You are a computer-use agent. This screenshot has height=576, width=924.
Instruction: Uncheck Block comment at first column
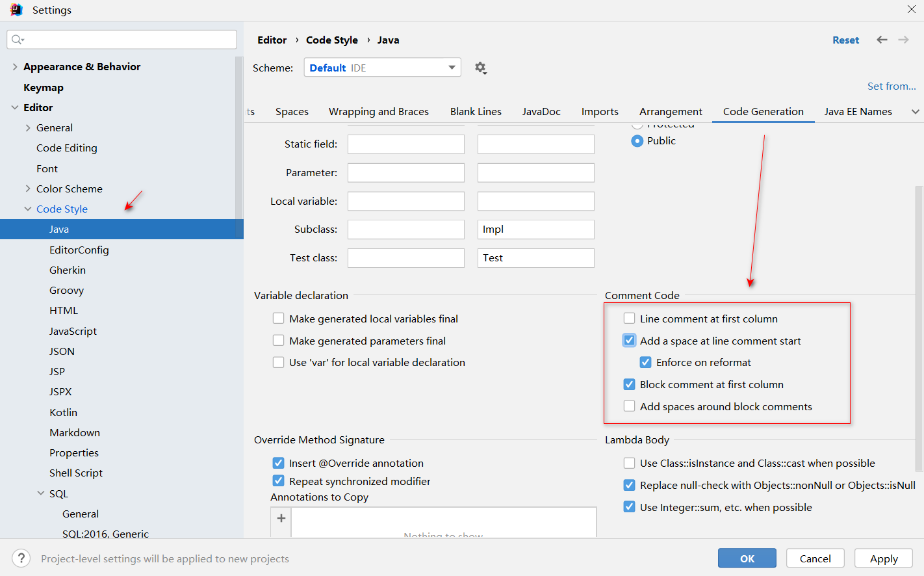[629, 385]
